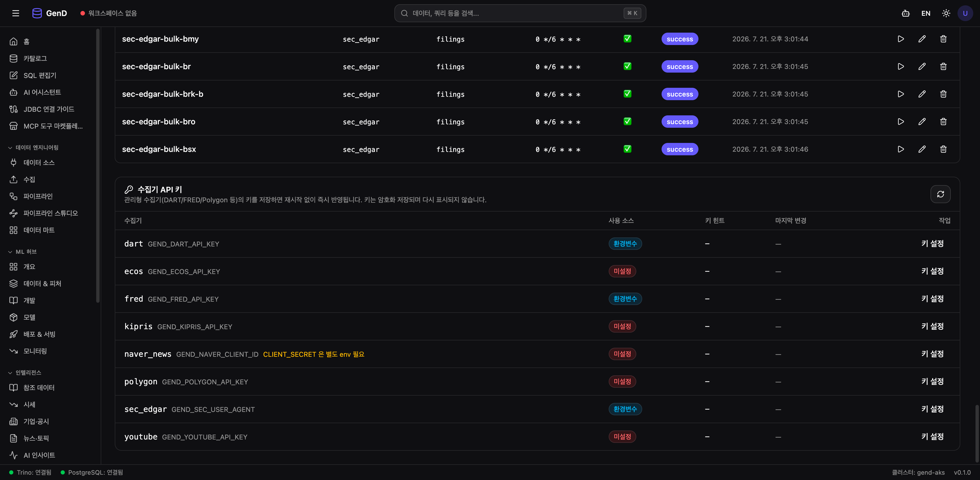
Task: Run the sec-edgar-bulk-bro job
Action: tap(900, 122)
